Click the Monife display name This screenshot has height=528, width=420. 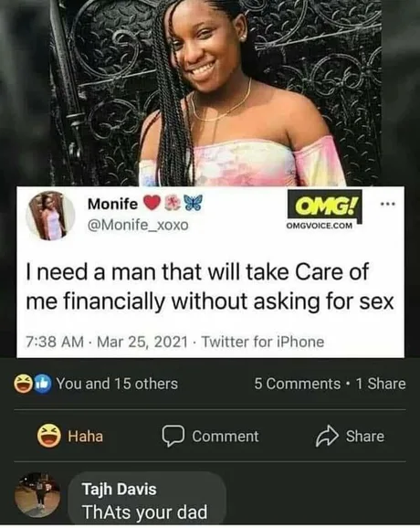click(112, 204)
